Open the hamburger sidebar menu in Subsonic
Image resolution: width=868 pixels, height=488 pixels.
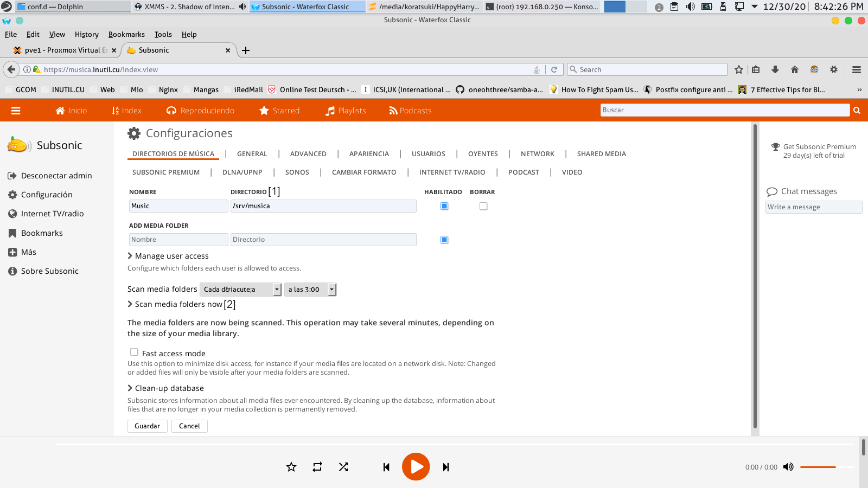click(16, 111)
